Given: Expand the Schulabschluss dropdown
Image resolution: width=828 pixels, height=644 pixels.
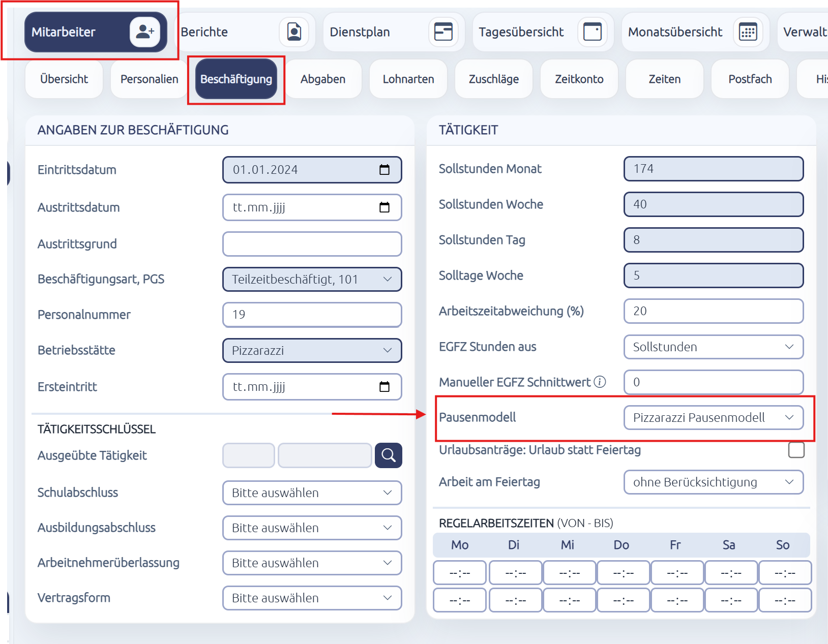Looking at the screenshot, I should [x=312, y=493].
